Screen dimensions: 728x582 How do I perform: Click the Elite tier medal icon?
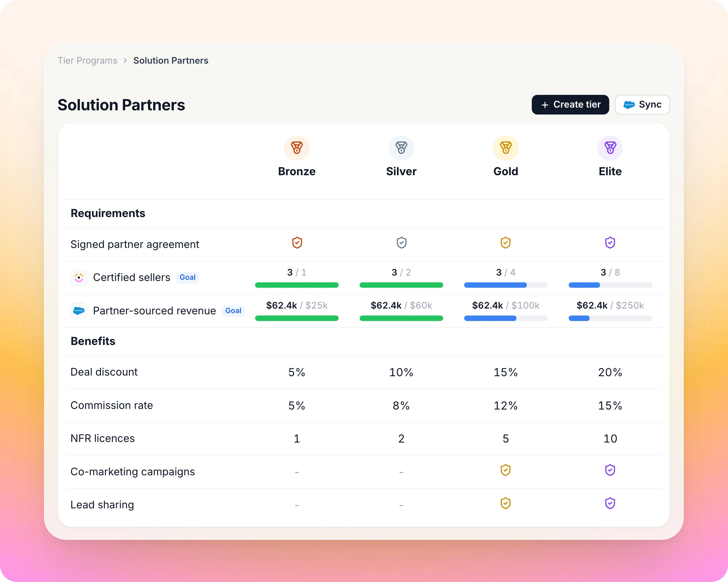pos(610,148)
